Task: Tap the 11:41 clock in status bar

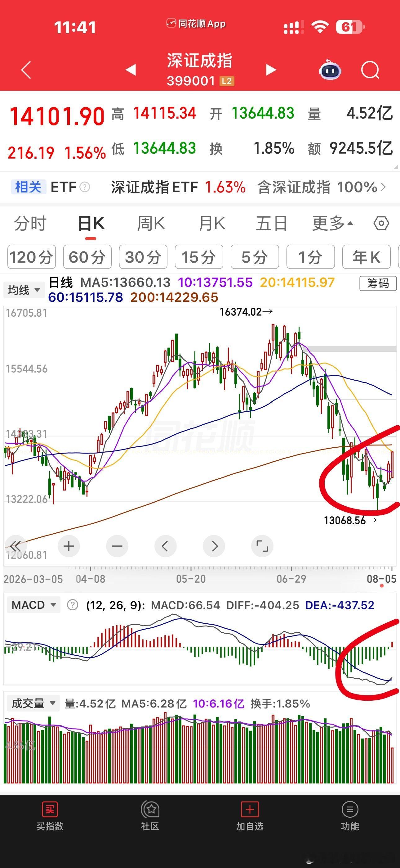Action: click(x=75, y=27)
